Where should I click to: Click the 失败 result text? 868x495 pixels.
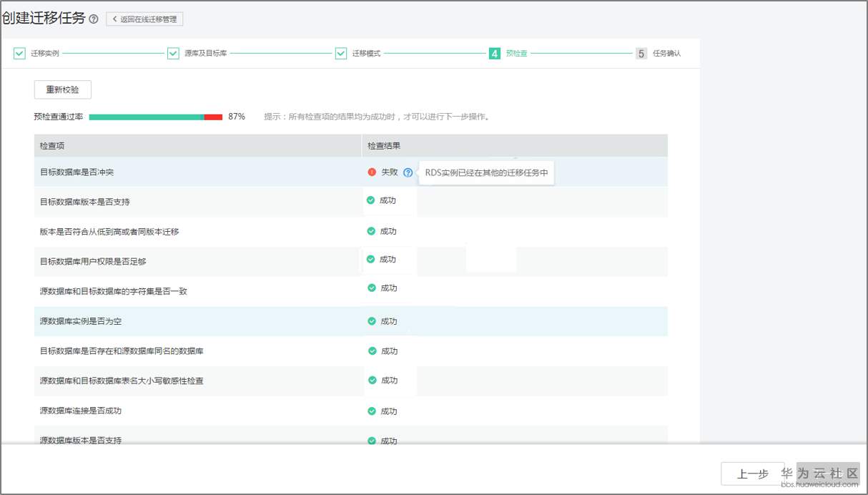click(389, 172)
